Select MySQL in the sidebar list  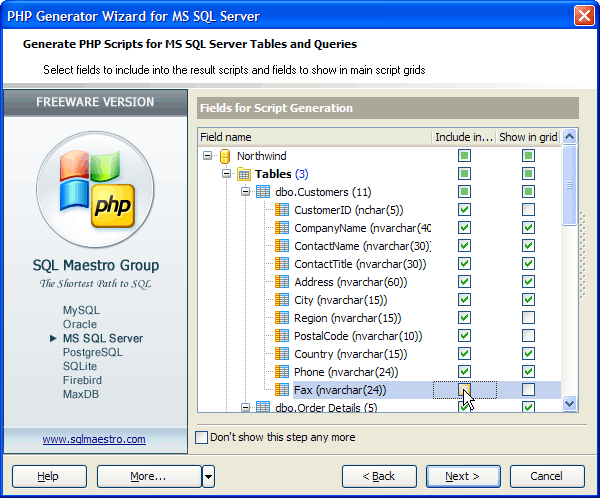(81, 310)
